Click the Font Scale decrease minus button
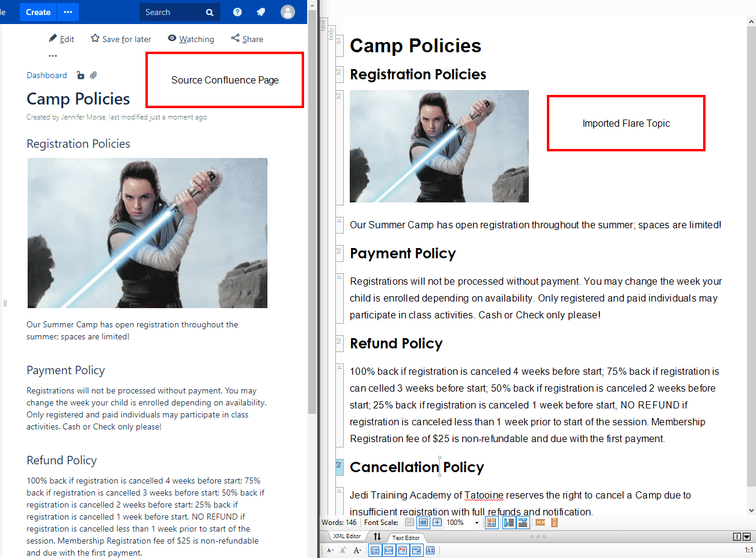756x558 pixels. pyautogui.click(x=409, y=523)
